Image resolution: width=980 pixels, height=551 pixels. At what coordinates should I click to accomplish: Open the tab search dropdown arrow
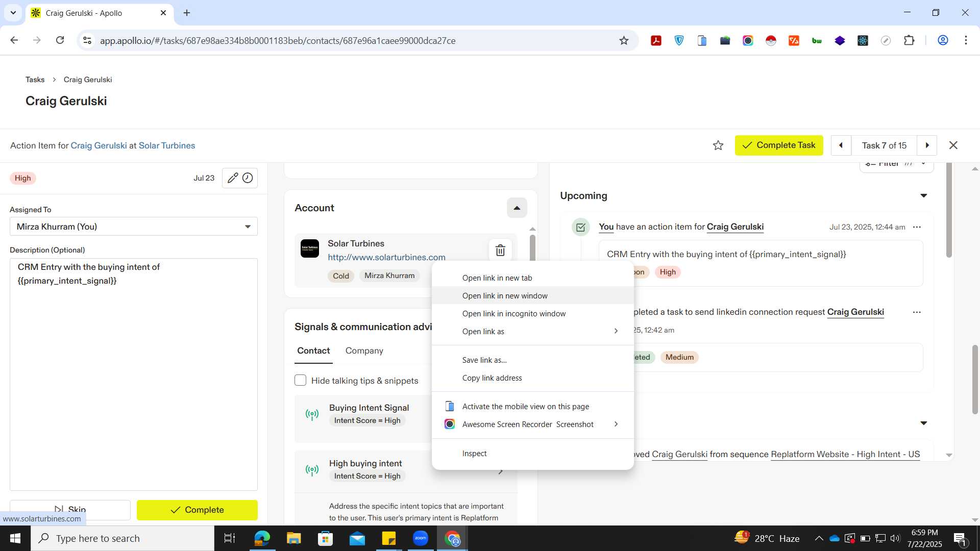pyautogui.click(x=13, y=13)
